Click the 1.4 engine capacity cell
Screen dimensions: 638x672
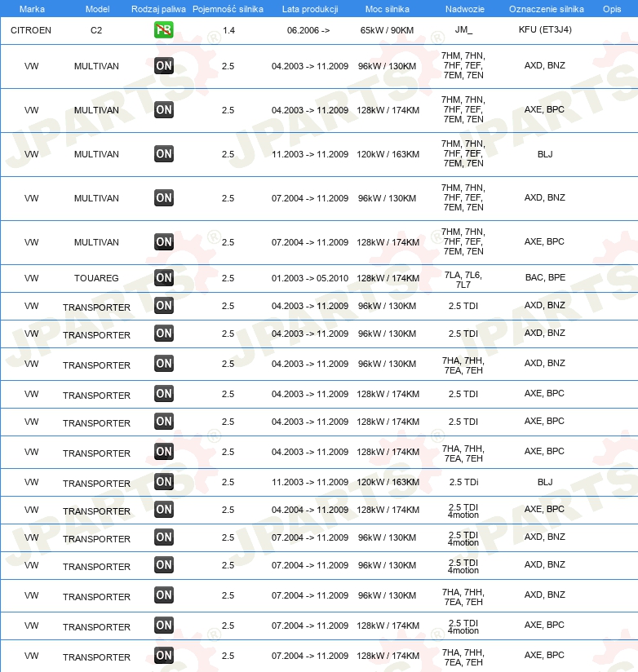[229, 30]
